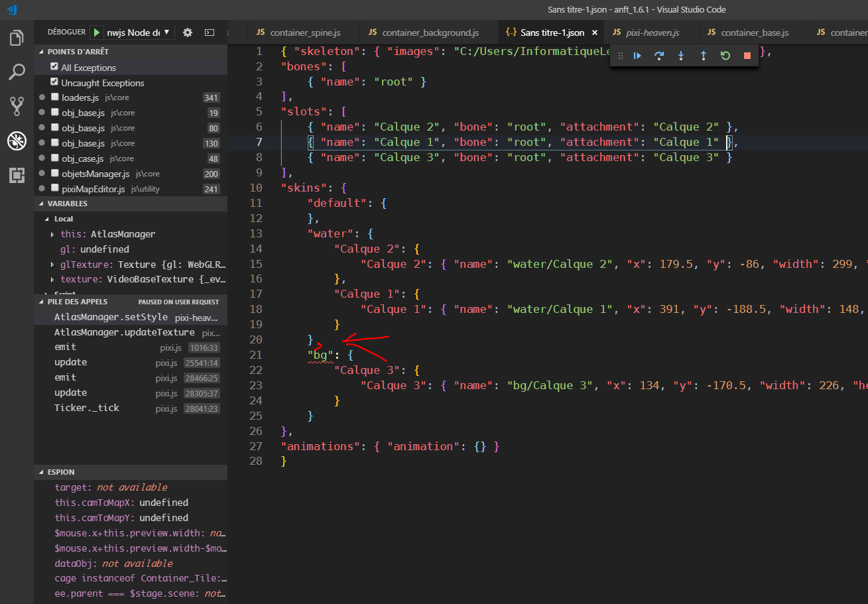
Task: Collapse the Espion watch section
Action: pos(131,472)
